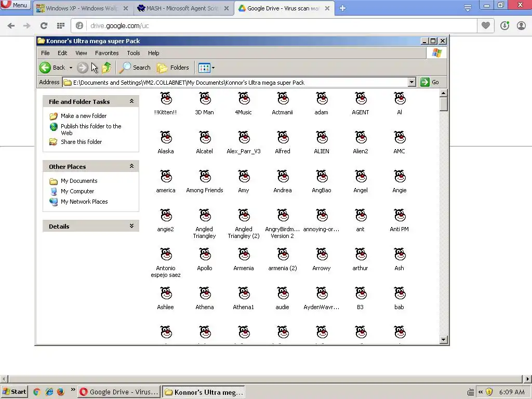
Task: Select the Among Friends agent file
Action: 205,177
